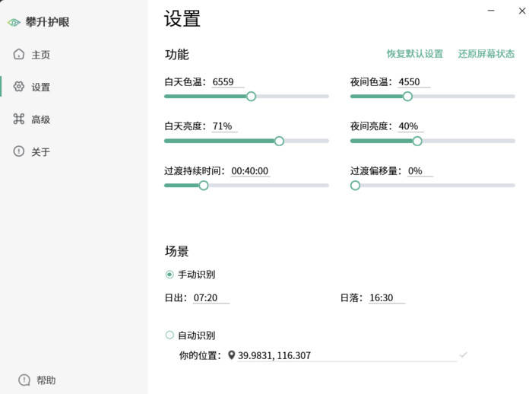Image resolution: width=532 pixels, height=394 pixels.
Task: Click the 日落 time field 16:30
Action: 387,298
